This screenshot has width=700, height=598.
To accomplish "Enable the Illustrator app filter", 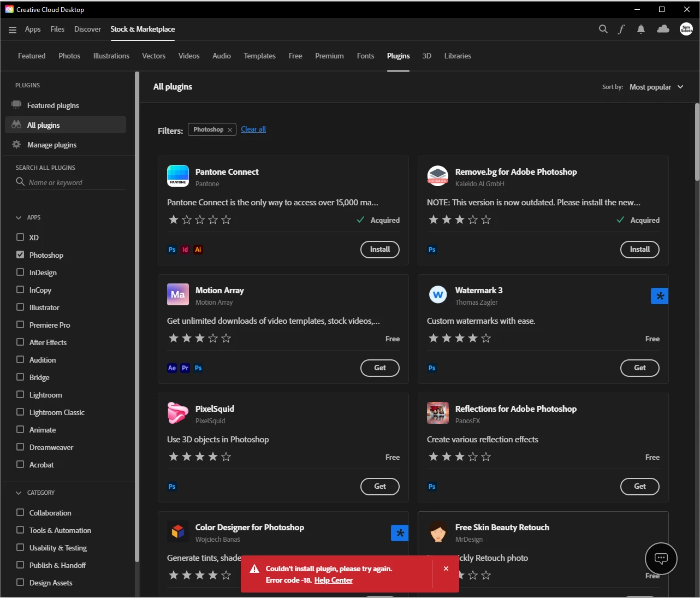I will point(20,307).
